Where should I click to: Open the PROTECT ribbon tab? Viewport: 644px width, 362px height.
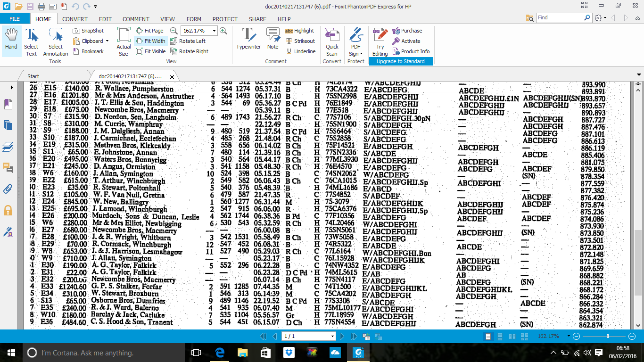tap(225, 19)
